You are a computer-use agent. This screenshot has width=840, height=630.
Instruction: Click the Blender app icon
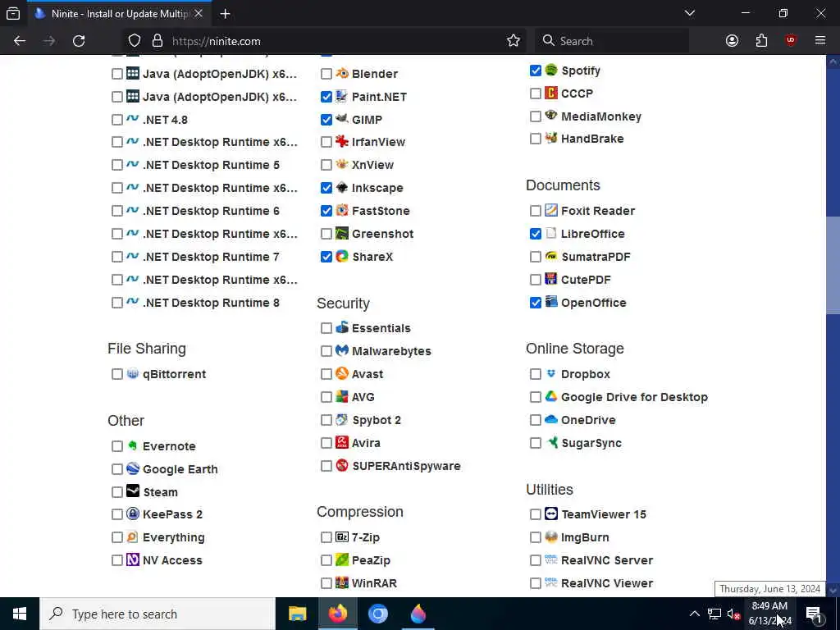coord(342,73)
